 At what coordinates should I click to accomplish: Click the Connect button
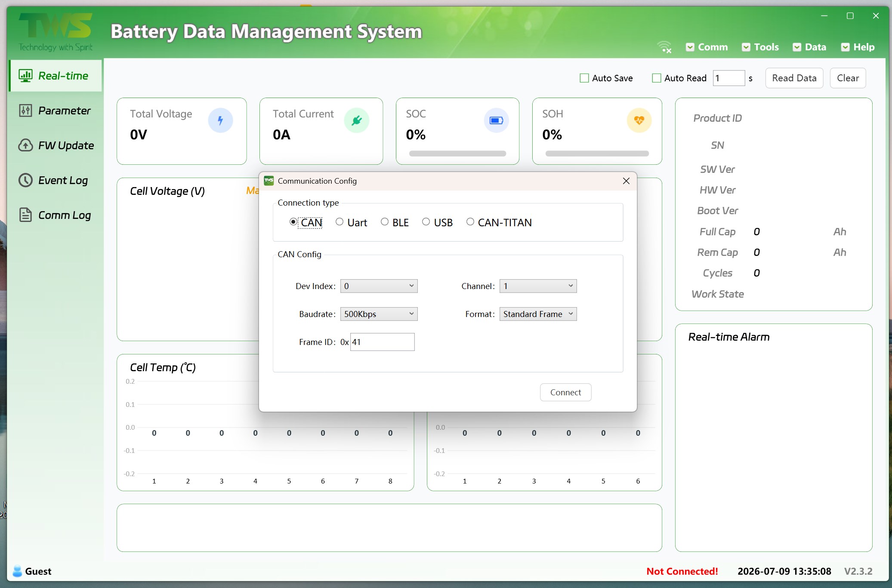point(565,392)
